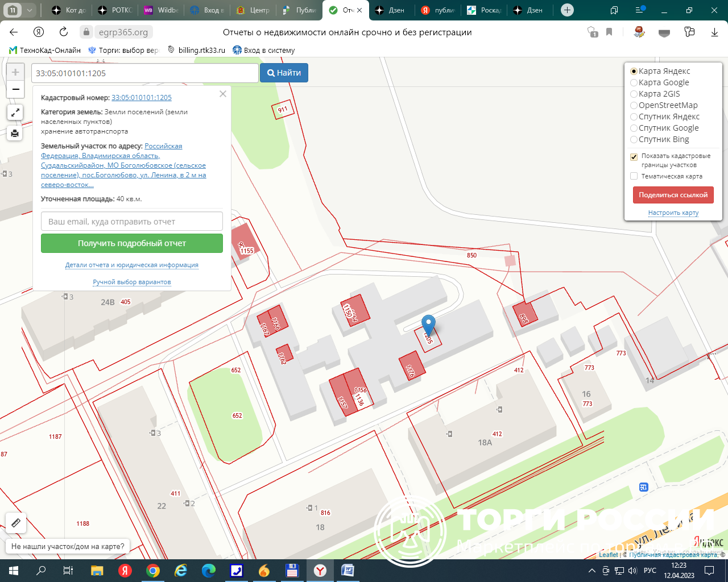The width and height of the screenshot is (728, 582).
Task: Show hidden tray icons chevron
Action: click(592, 571)
